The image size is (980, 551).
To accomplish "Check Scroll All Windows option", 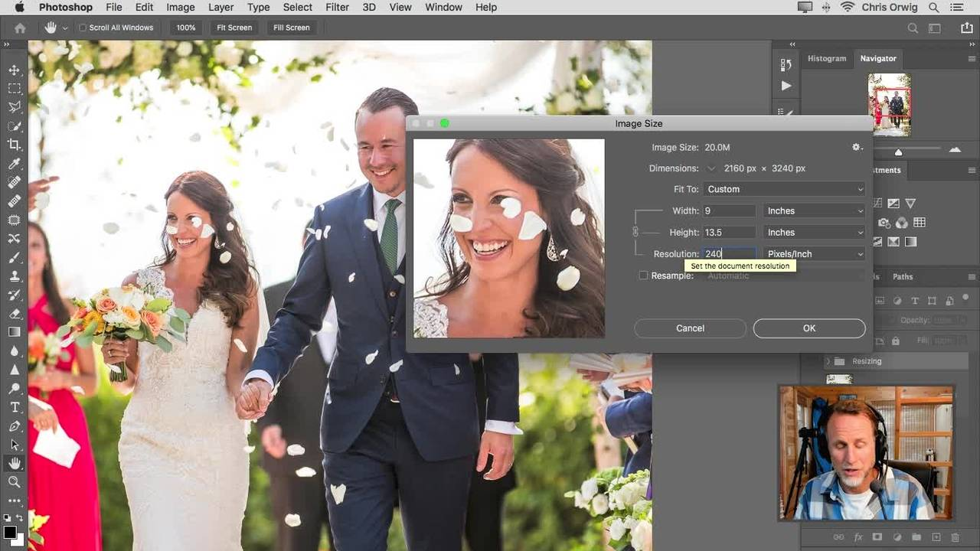I will [x=83, y=28].
